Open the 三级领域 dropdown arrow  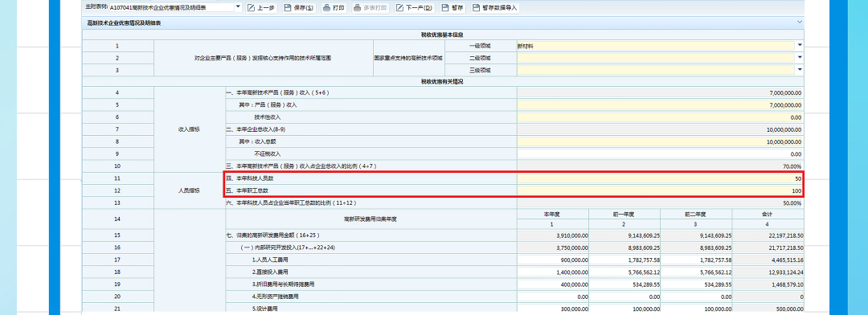[800, 70]
